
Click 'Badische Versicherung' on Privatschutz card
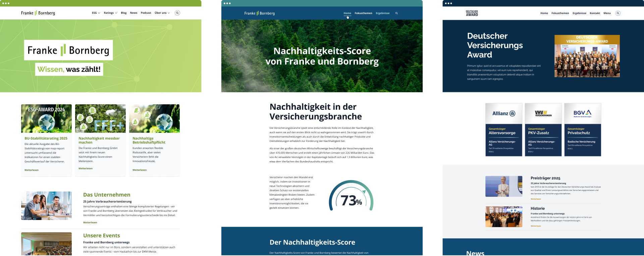(581, 142)
